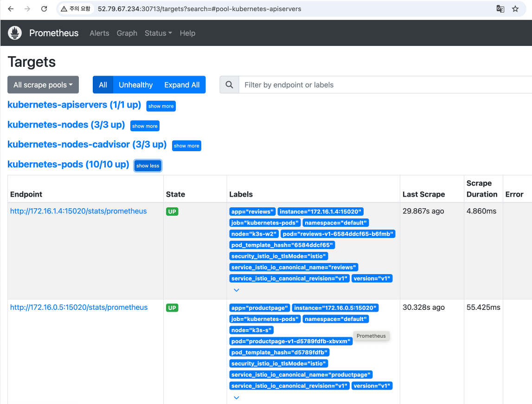
Task: Click the app="reviews" label badge
Action: 252,212
